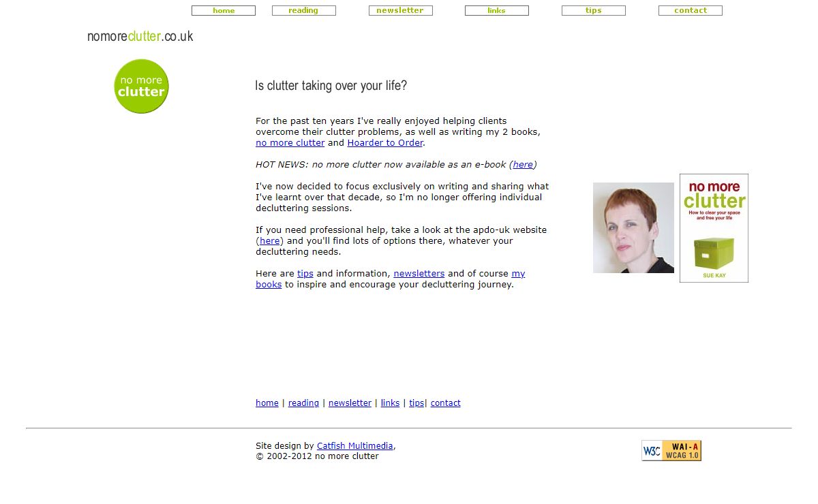Switch to the tips tab in the top bar
The width and height of the screenshot is (818, 504).
[x=593, y=10]
